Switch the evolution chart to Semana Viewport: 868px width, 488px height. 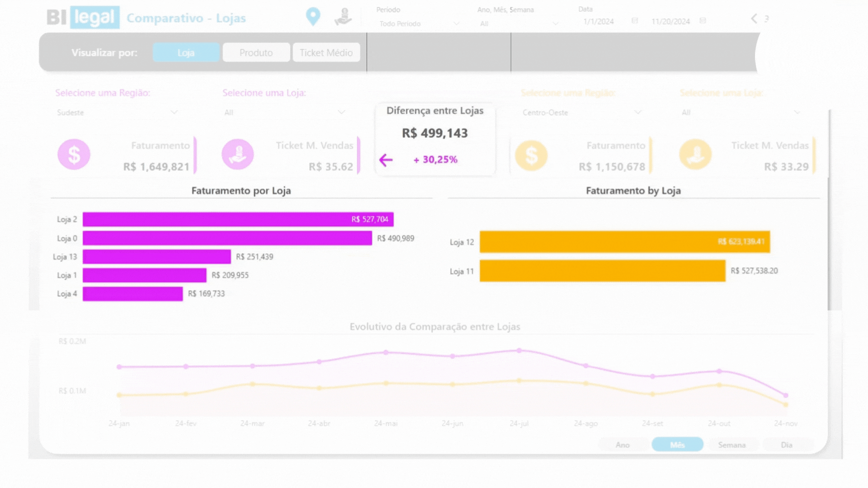click(x=731, y=445)
